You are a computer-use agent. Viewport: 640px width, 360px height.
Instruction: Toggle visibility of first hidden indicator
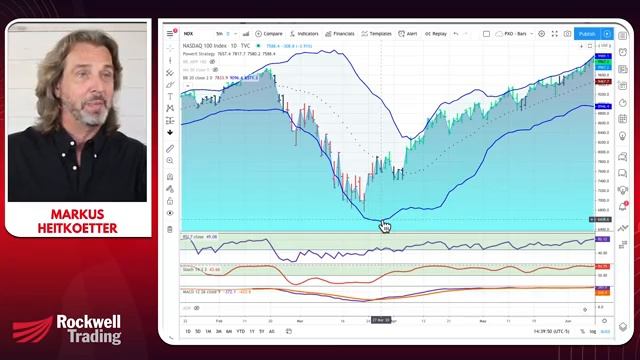pyautogui.click(x=212, y=62)
